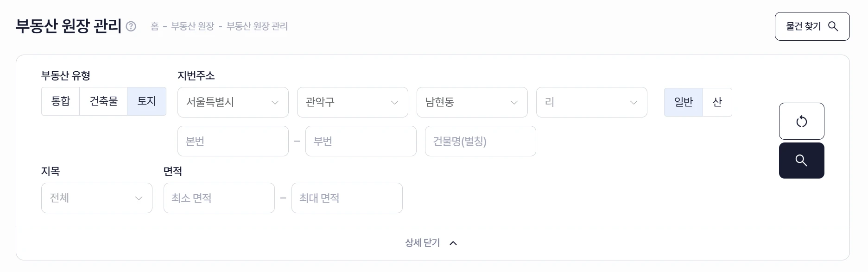
Task: Open the 지목 전체 dropdown
Action: [x=97, y=198]
